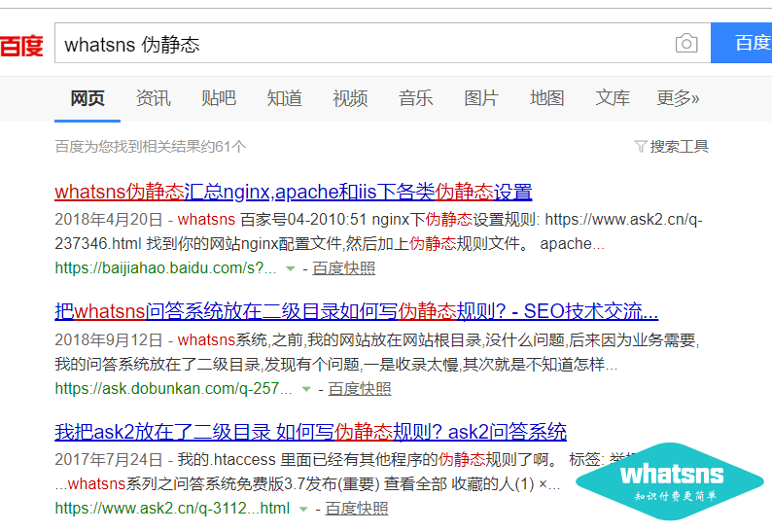Expand the arrow next to baijiahao.baidu.com URL
The height and width of the screenshot is (532, 772).
point(290,268)
